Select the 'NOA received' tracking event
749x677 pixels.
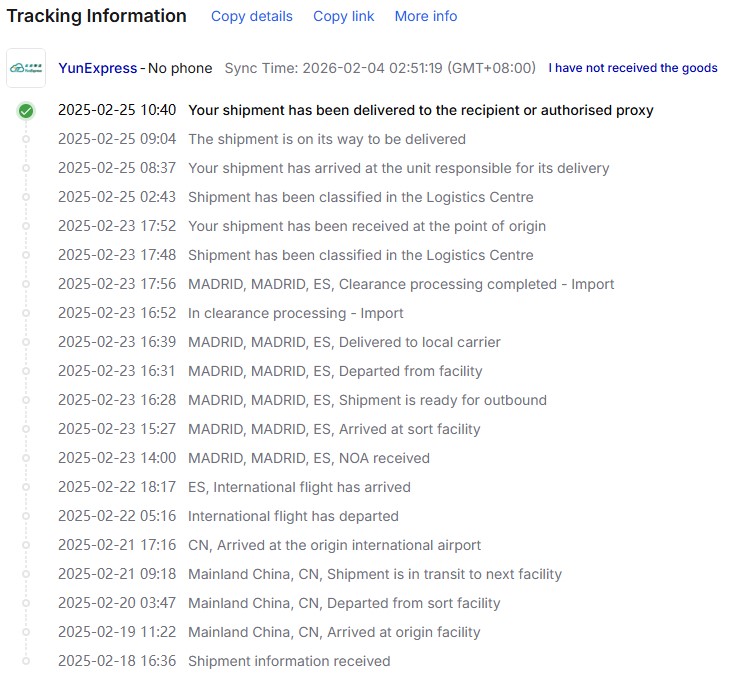coord(308,458)
